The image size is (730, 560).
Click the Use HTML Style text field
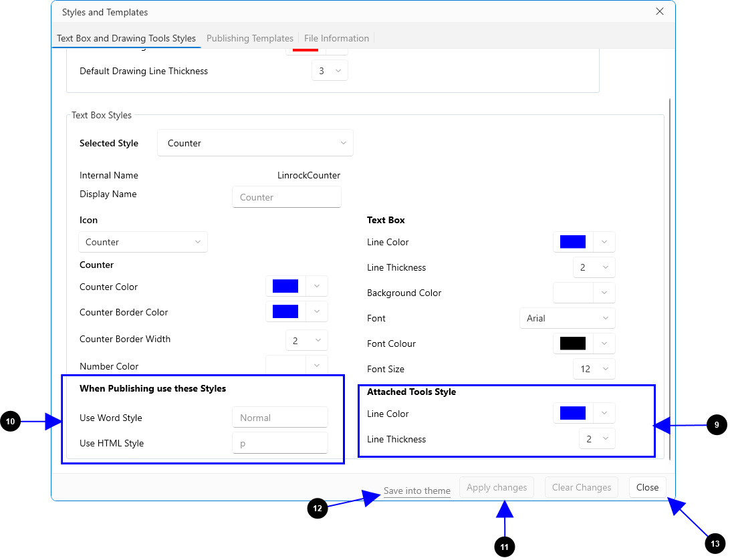(280, 443)
